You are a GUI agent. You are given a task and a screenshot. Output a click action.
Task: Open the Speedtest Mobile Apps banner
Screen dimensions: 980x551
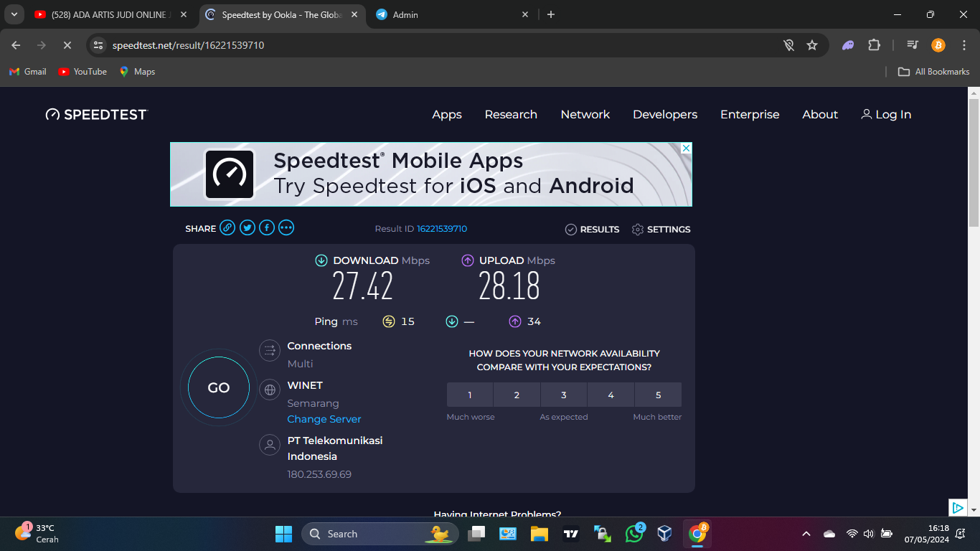pyautogui.click(x=431, y=174)
